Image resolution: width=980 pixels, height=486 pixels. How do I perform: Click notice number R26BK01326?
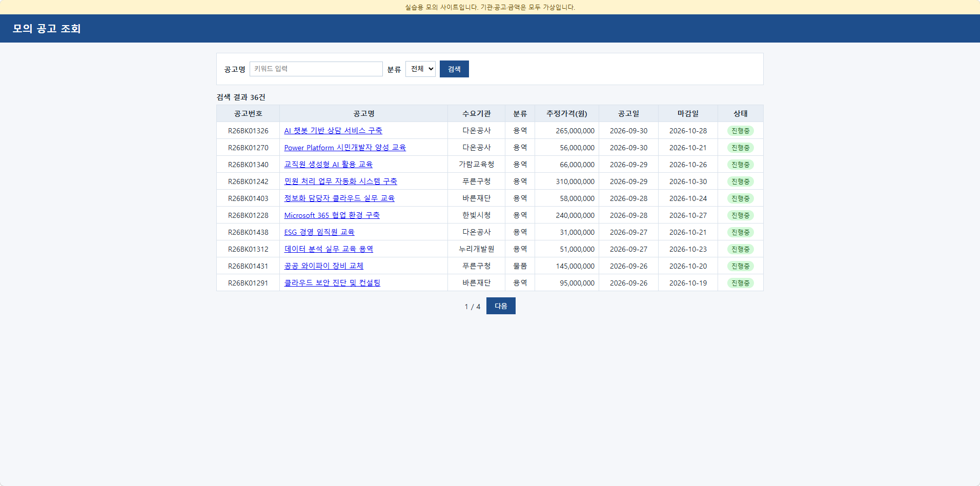248,131
